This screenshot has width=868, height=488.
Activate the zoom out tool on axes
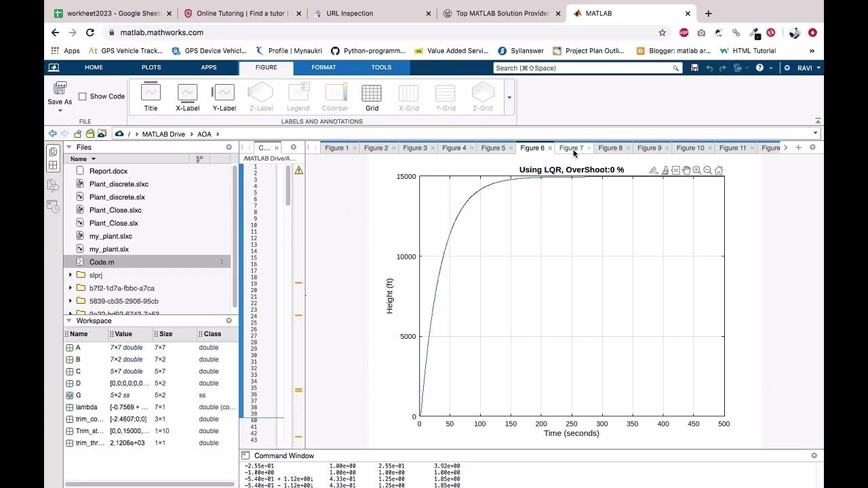708,170
